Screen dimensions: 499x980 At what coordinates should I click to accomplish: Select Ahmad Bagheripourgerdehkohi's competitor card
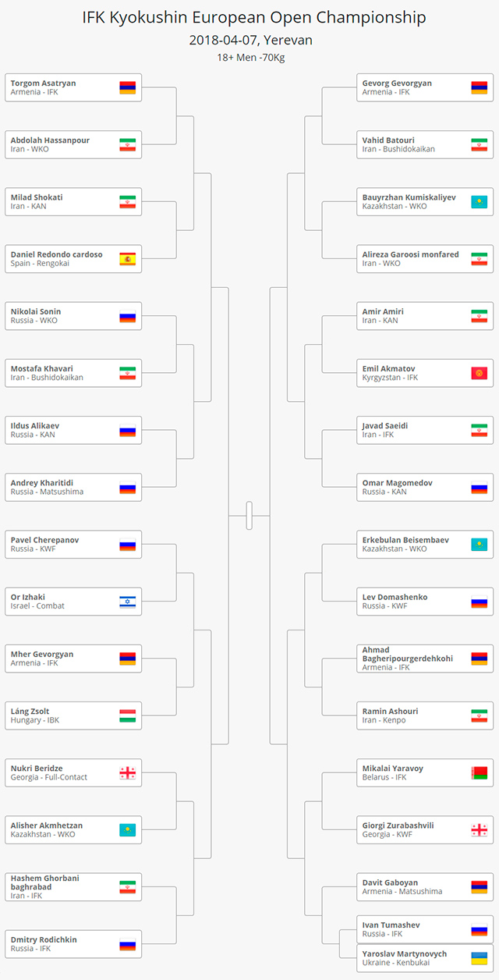[425, 659]
